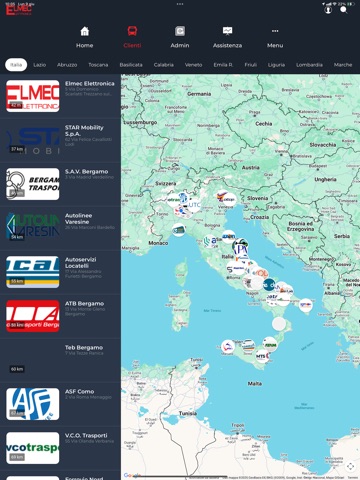Tap the map marker in Puglia heel

306,305
